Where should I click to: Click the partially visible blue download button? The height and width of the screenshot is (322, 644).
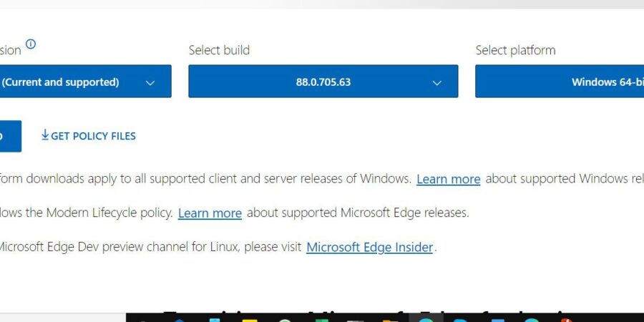click(x=11, y=136)
